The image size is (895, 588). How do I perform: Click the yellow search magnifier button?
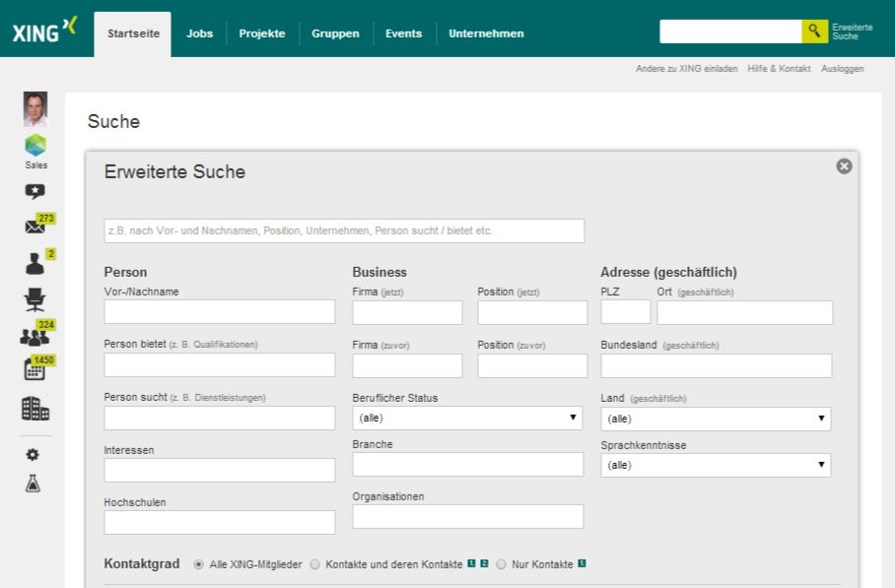(814, 31)
